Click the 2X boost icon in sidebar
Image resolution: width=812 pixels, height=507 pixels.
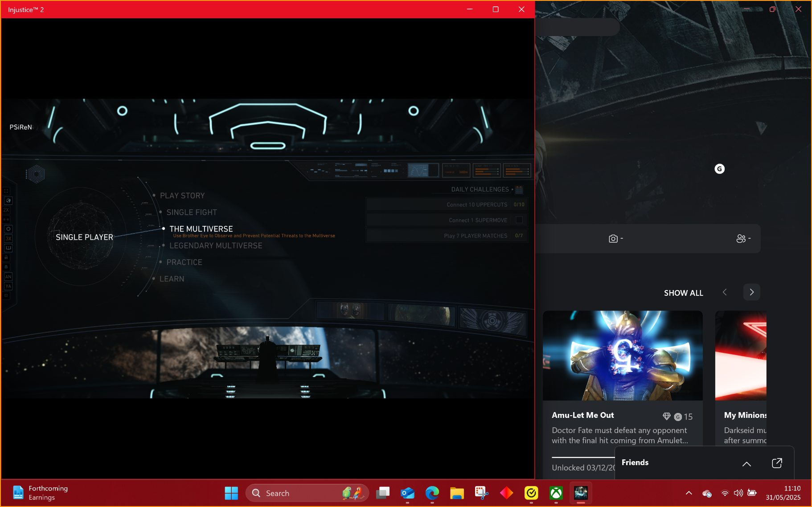pos(6,210)
